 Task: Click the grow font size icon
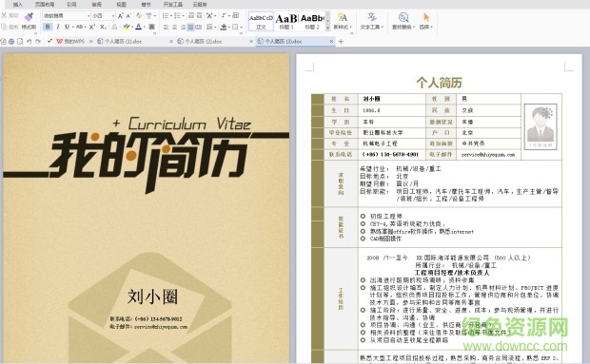coord(121,16)
